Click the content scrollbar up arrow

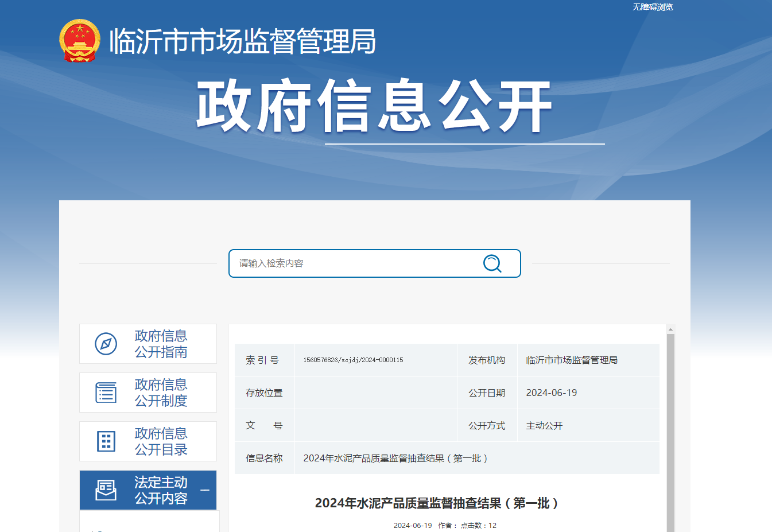pyautogui.click(x=670, y=329)
